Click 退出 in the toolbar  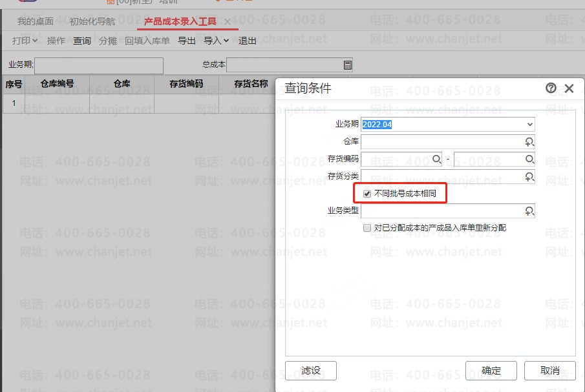point(248,40)
